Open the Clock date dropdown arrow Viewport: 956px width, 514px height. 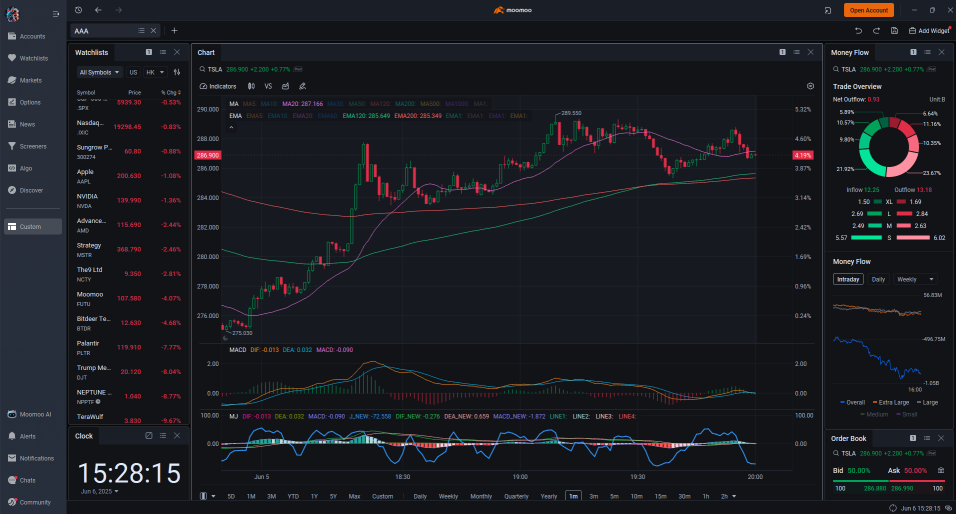116,491
